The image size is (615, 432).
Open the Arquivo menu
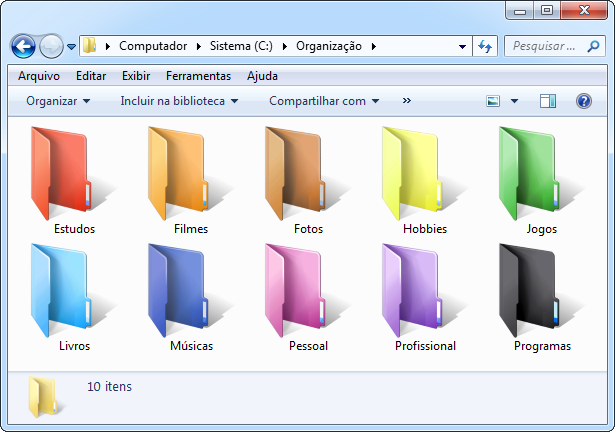(x=39, y=76)
